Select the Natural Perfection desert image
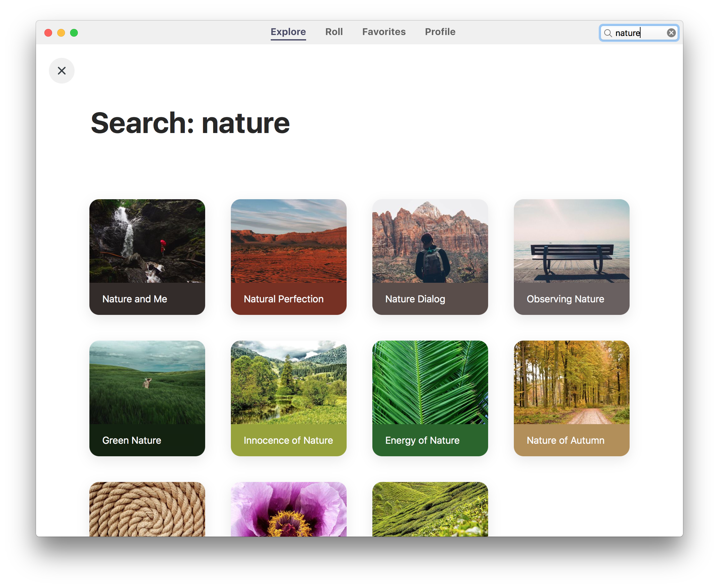The height and width of the screenshot is (588, 719). coord(288,241)
